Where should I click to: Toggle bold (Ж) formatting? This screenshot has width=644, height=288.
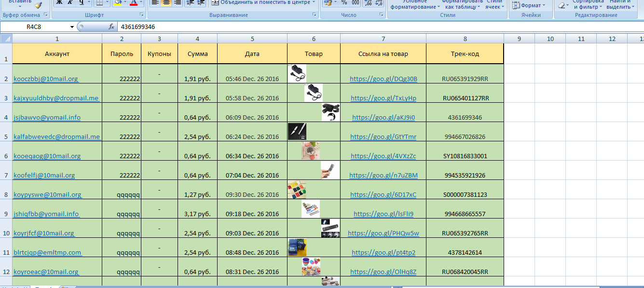(x=59, y=3)
